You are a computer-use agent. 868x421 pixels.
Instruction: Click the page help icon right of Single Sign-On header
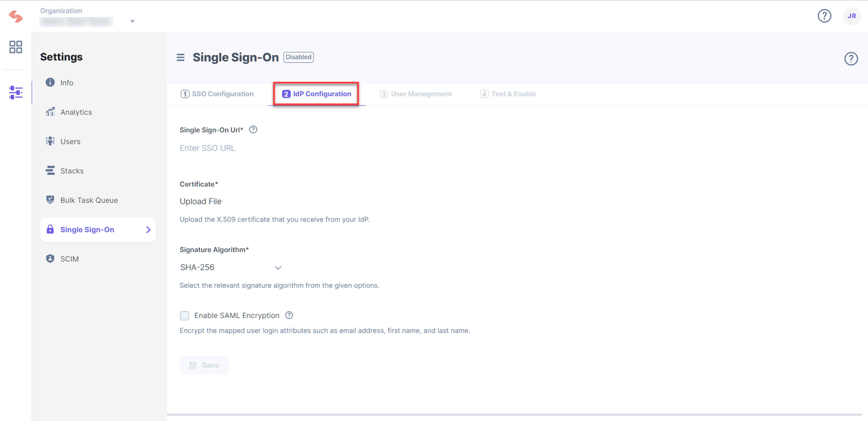(x=851, y=58)
